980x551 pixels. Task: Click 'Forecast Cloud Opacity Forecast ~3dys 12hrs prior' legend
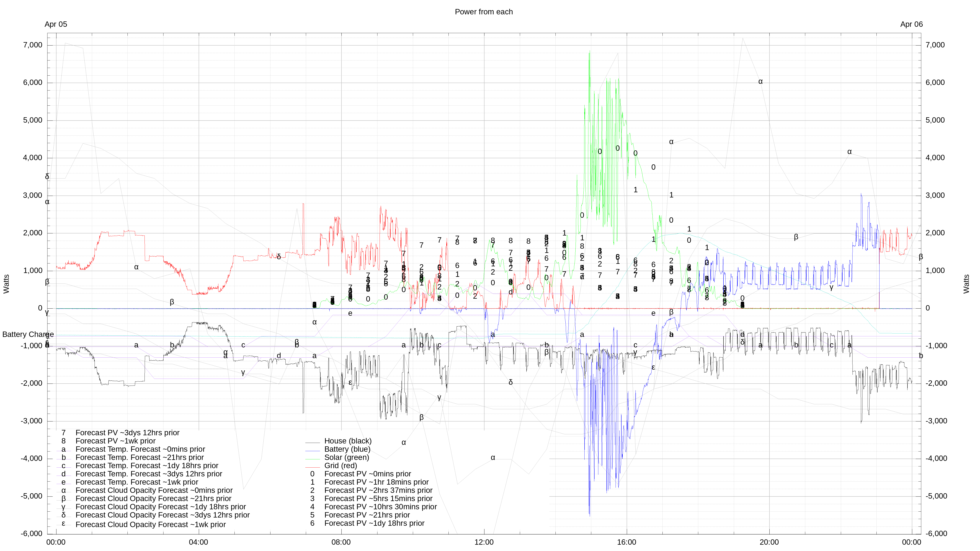coord(163,515)
